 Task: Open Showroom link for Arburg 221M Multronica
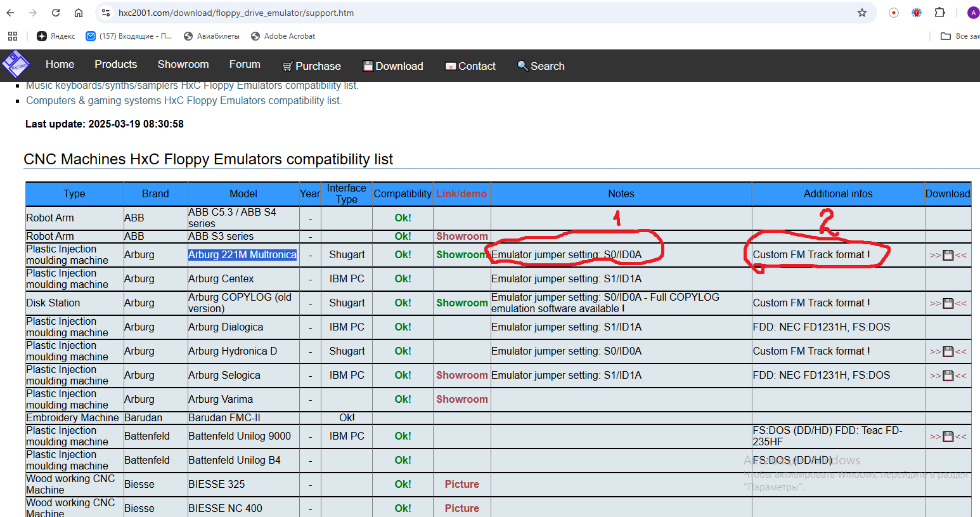point(462,254)
